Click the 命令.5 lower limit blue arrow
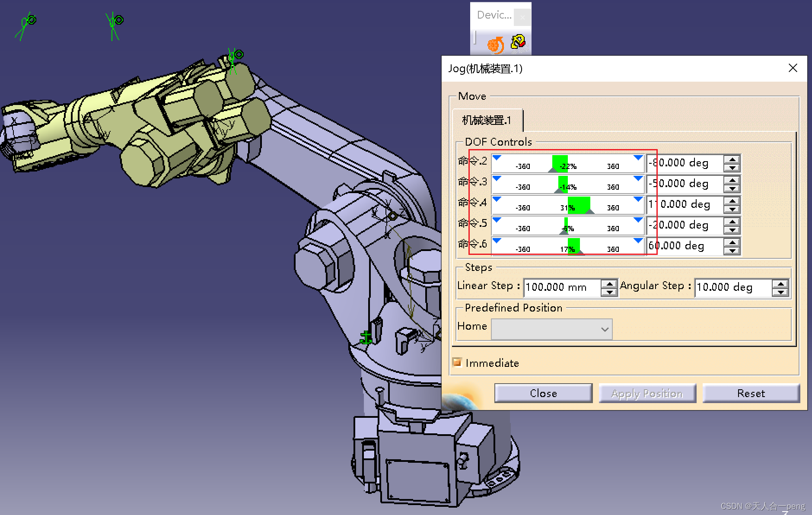The width and height of the screenshot is (812, 515). coord(497,220)
